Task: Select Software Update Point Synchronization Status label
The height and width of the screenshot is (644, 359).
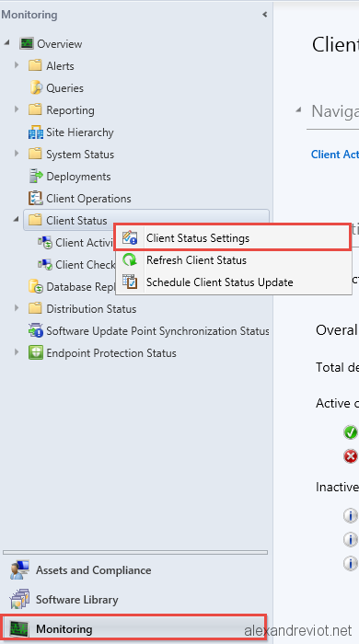Action: point(157,331)
